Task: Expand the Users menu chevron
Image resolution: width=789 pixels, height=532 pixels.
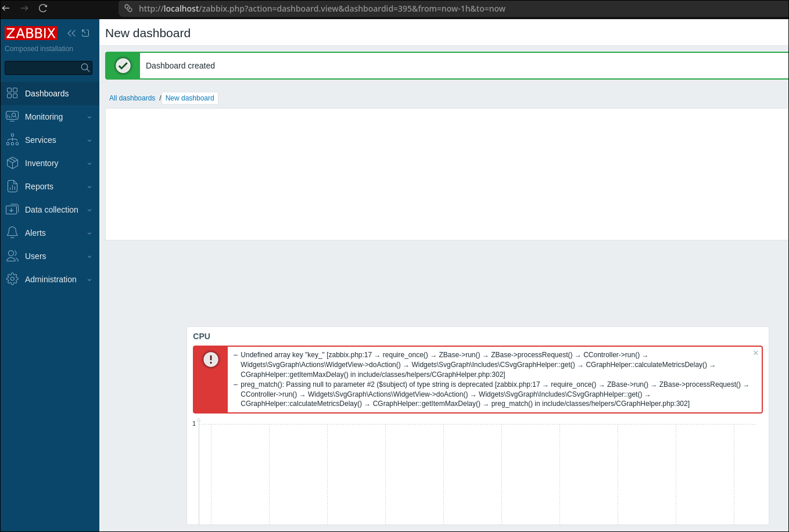Action: tap(89, 257)
